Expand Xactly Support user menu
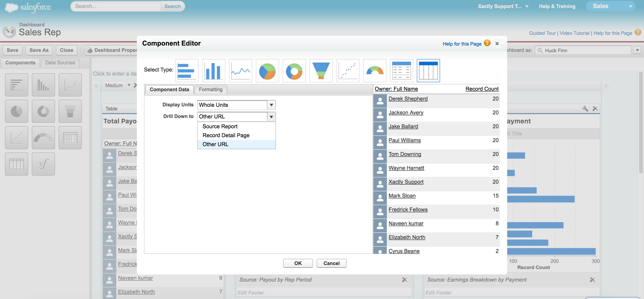The width and height of the screenshot is (644, 299). click(527, 6)
